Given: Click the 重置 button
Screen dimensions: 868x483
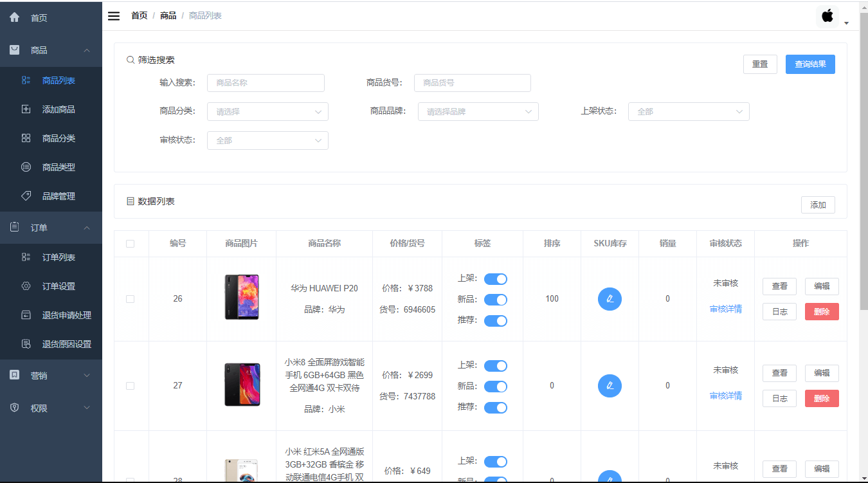Looking at the screenshot, I should 760,64.
